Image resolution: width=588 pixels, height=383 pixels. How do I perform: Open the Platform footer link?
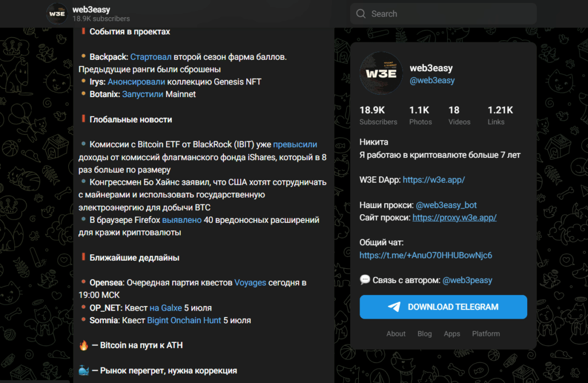pos(486,334)
